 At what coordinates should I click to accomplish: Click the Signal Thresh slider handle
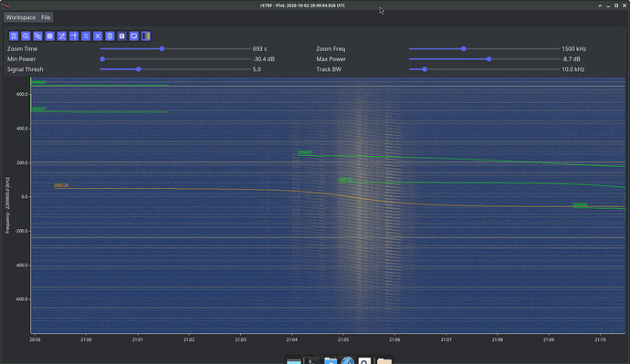click(x=139, y=69)
